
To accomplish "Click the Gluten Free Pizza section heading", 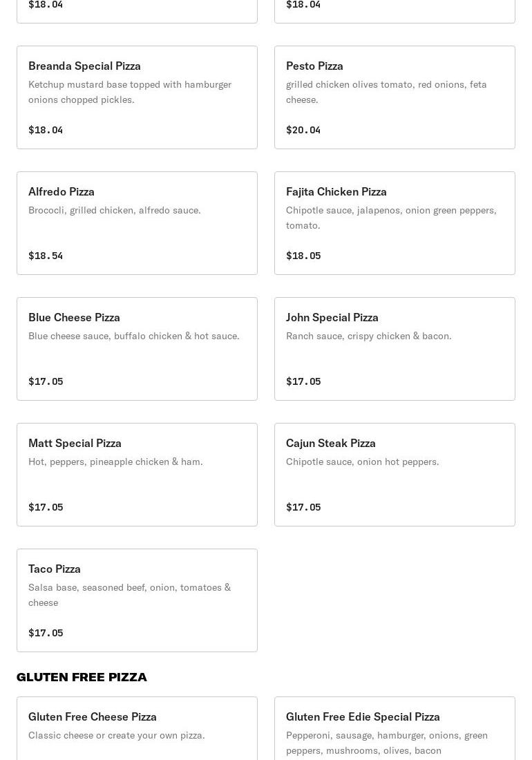I will pyautogui.click(x=82, y=677).
